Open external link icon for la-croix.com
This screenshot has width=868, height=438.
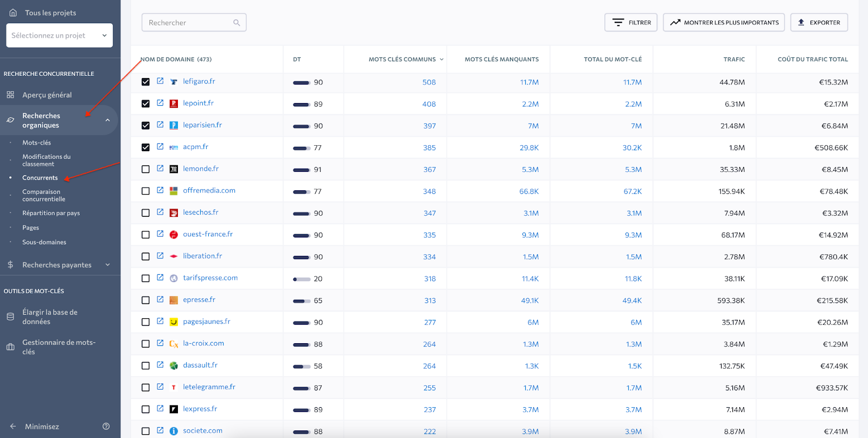160,343
